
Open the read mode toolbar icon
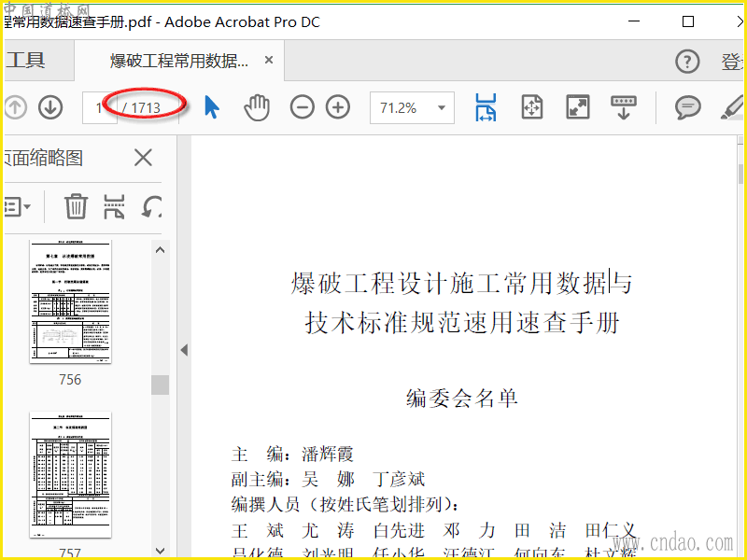click(x=624, y=107)
